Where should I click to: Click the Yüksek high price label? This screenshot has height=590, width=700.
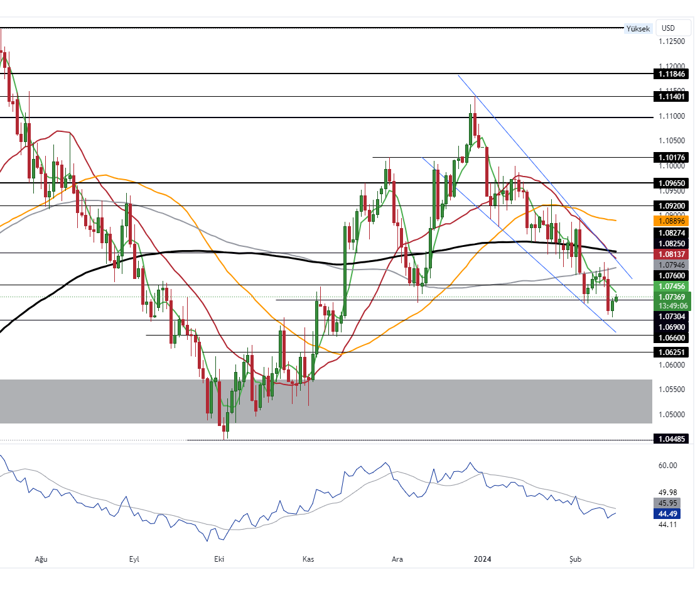pos(638,28)
